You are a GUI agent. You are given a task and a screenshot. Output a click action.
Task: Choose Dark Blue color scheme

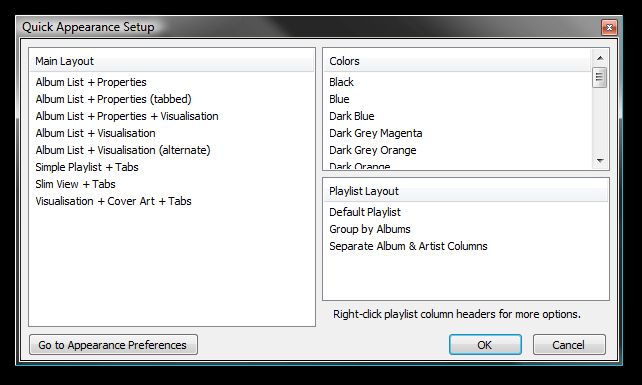click(352, 116)
